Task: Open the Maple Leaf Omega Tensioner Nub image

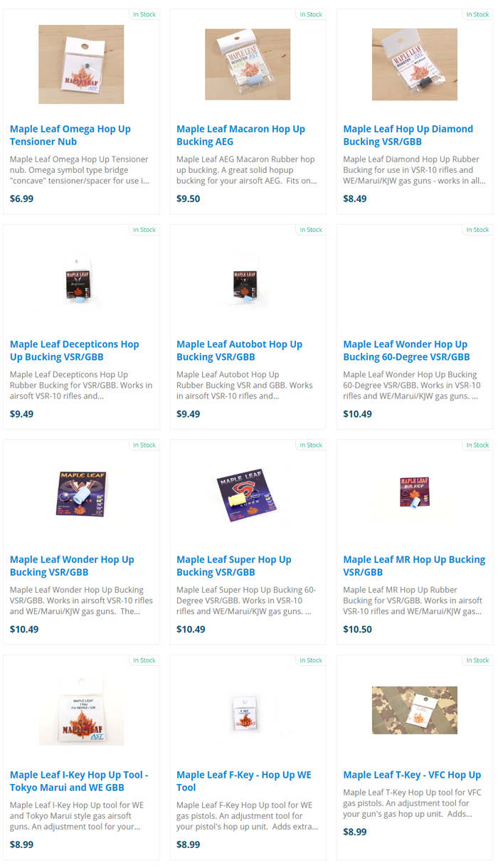Action: point(81,65)
